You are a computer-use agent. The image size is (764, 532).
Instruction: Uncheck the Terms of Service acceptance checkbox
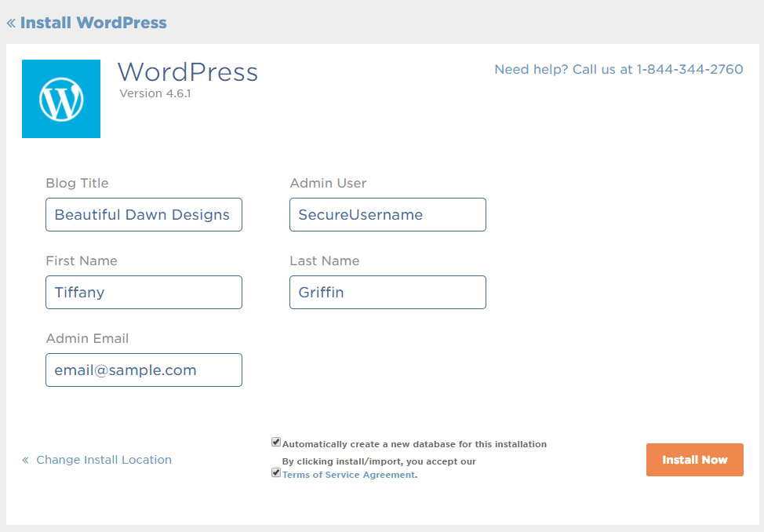point(276,472)
